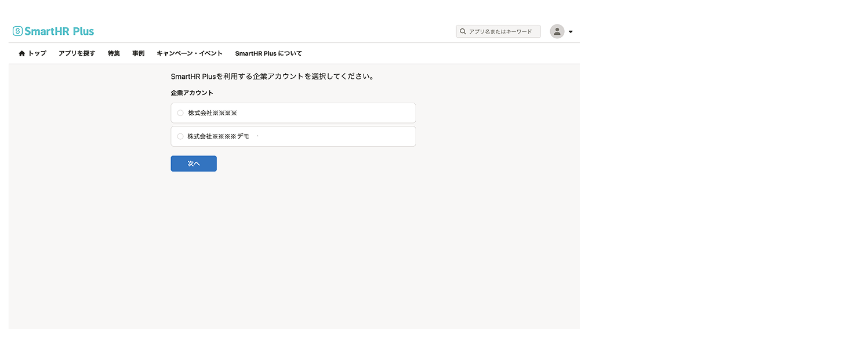The width and height of the screenshot is (868, 352).
Task: Click the 企業アカウント field label
Action: pos(192,93)
